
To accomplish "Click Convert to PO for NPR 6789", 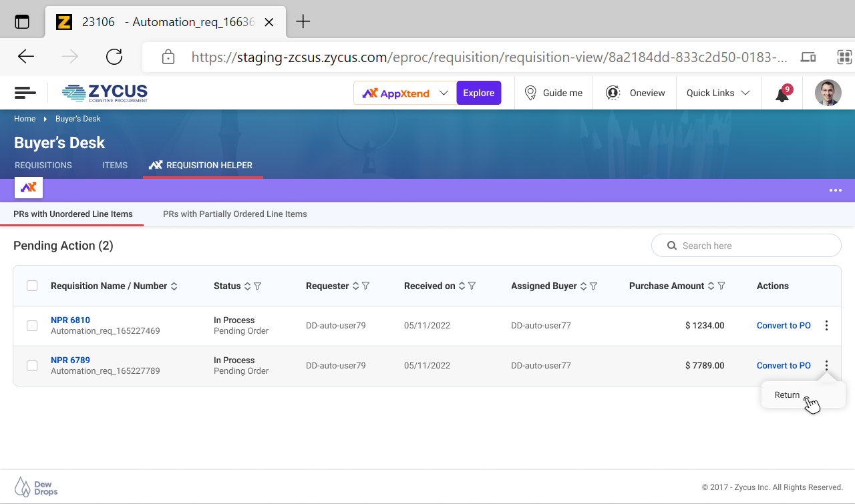I will point(783,366).
